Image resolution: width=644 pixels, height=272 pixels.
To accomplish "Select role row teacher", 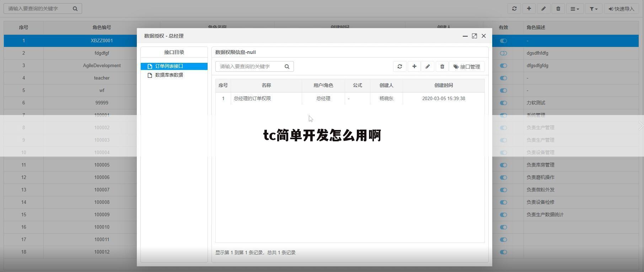I will (102, 78).
